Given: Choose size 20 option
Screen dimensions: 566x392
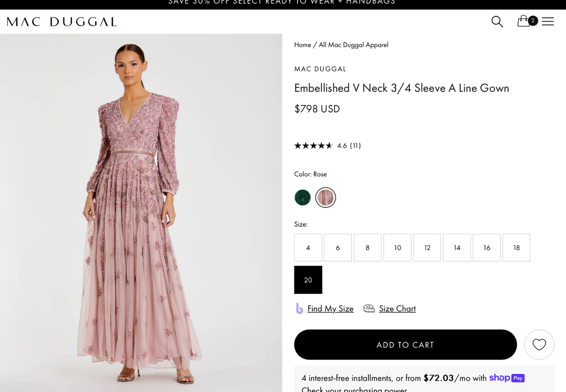Looking at the screenshot, I should [308, 280].
